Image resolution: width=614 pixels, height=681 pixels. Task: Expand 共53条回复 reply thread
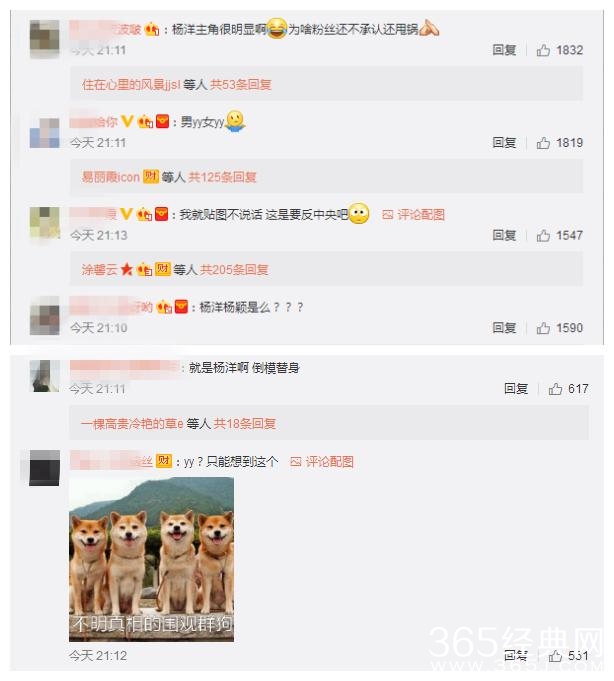(241, 84)
